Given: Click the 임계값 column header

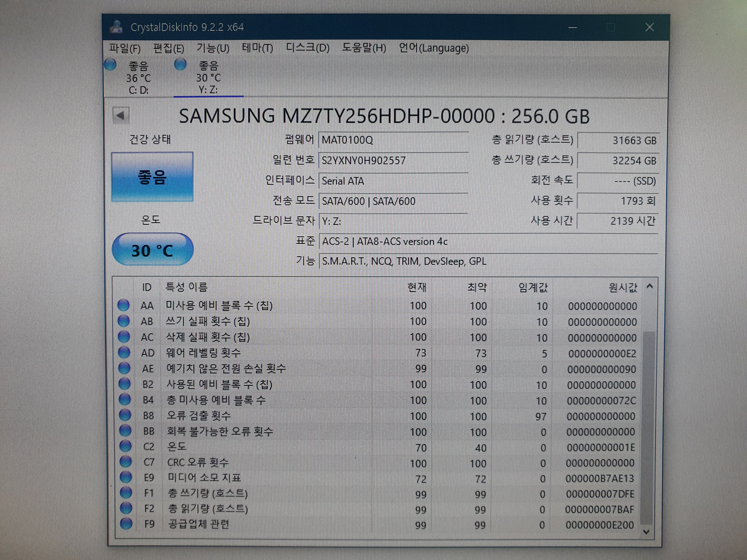Looking at the screenshot, I should [x=533, y=288].
